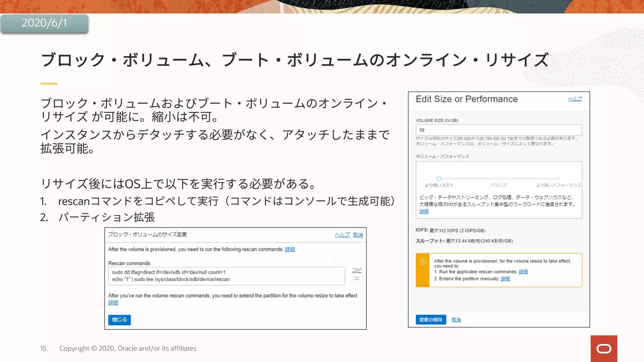Screen dimensions: 644x362
Task: Open 詳細 link after rescan commands sentence
Action: pos(290,250)
